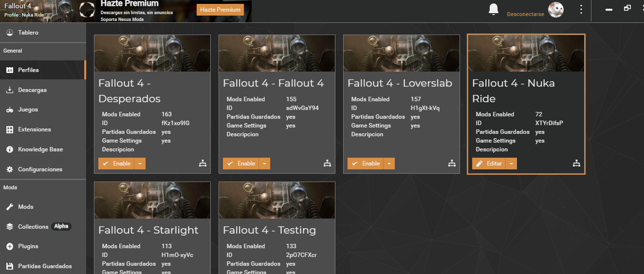Click the Partidas Guardados save icon
644x274 pixels.
click(x=9, y=266)
